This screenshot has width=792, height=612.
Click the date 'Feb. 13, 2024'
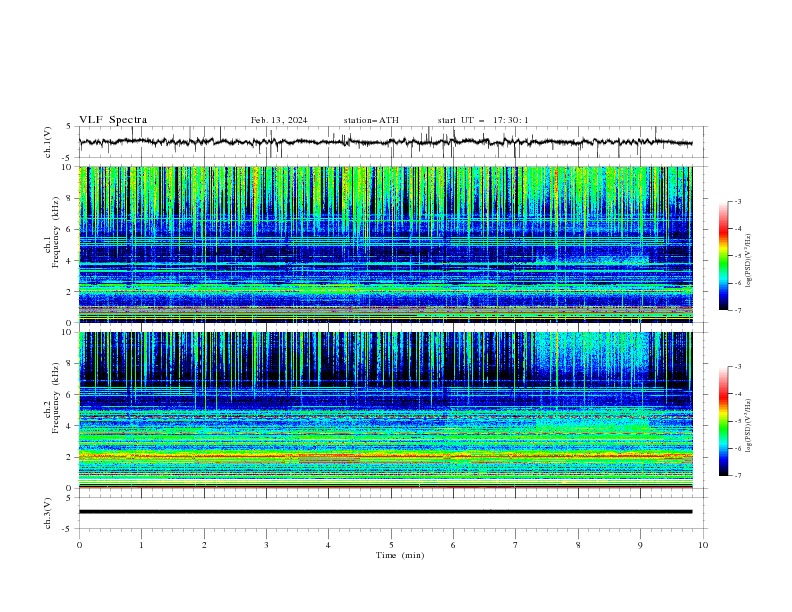coord(279,120)
